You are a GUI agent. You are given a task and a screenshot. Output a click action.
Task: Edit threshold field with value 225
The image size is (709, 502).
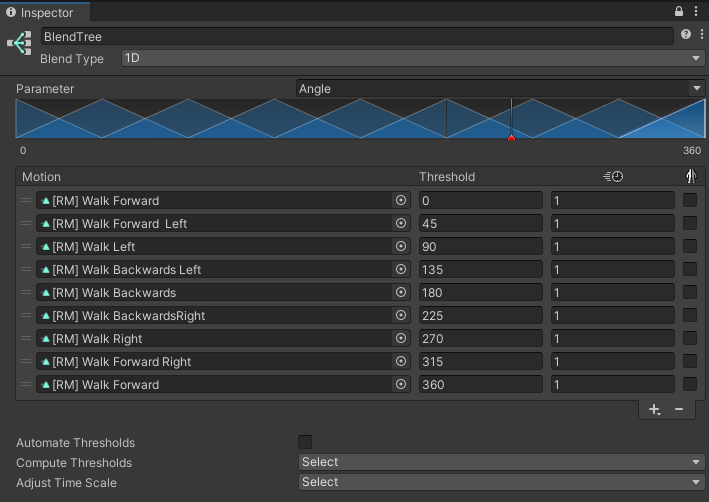(481, 316)
